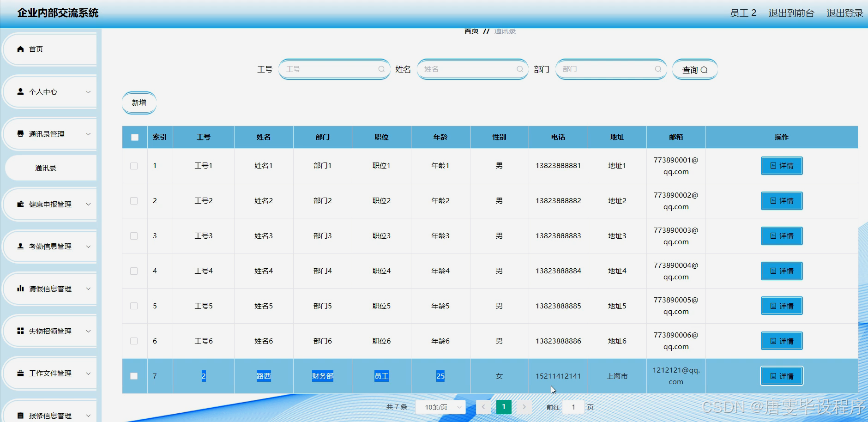Click 退出登录 in the top bar

click(x=844, y=13)
